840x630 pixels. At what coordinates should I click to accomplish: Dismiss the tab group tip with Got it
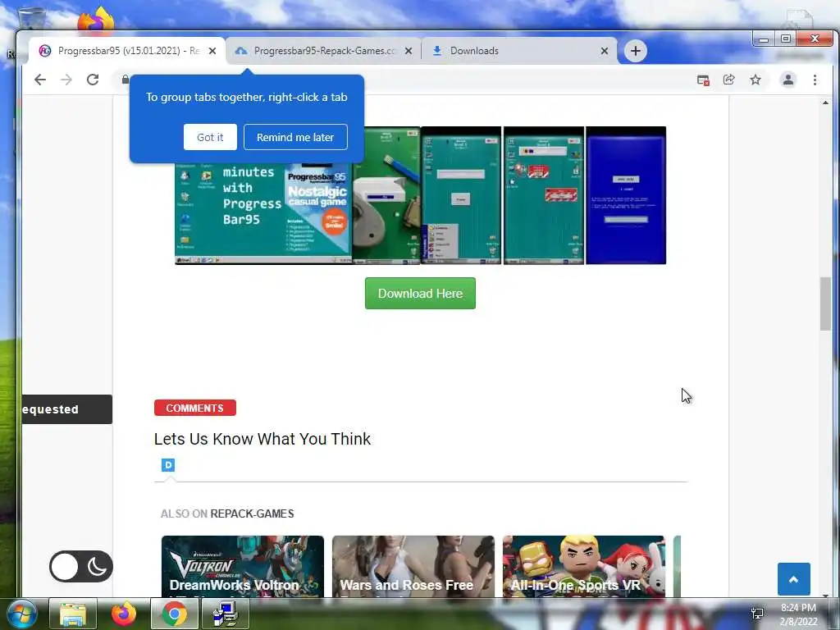(210, 137)
